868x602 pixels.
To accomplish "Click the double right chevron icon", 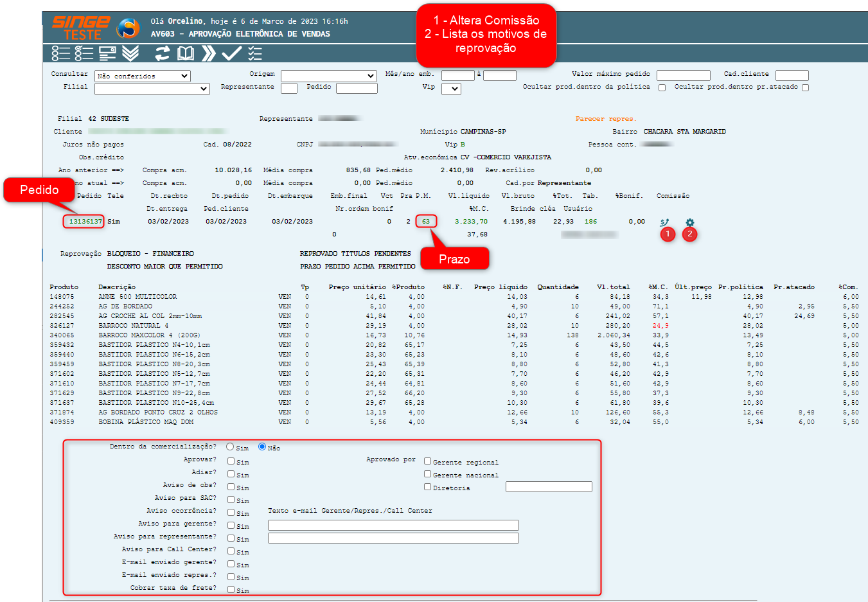I will pos(208,53).
